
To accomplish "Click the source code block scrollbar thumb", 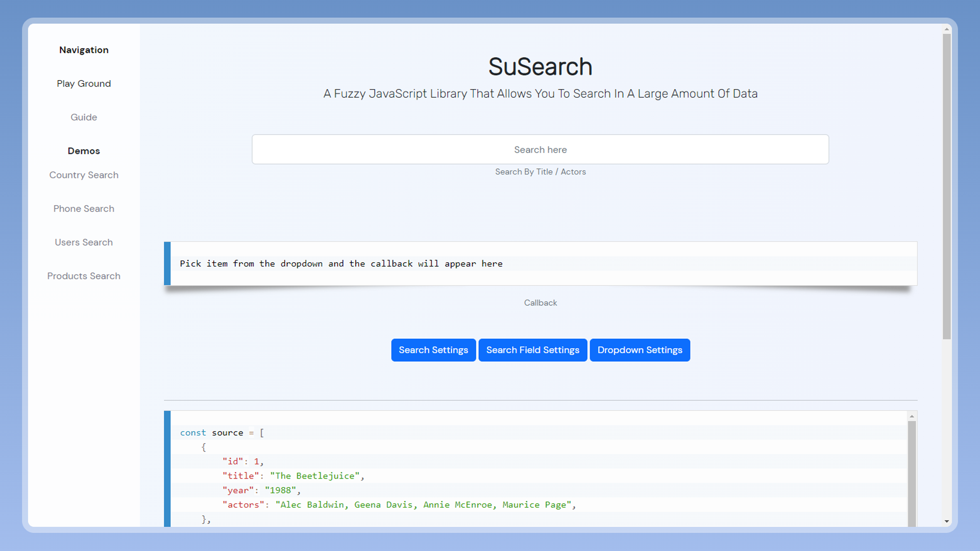I will pyautogui.click(x=912, y=473).
